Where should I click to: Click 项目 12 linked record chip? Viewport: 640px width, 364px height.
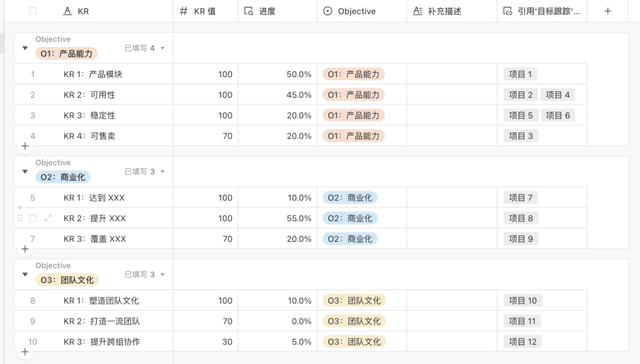coord(523,342)
